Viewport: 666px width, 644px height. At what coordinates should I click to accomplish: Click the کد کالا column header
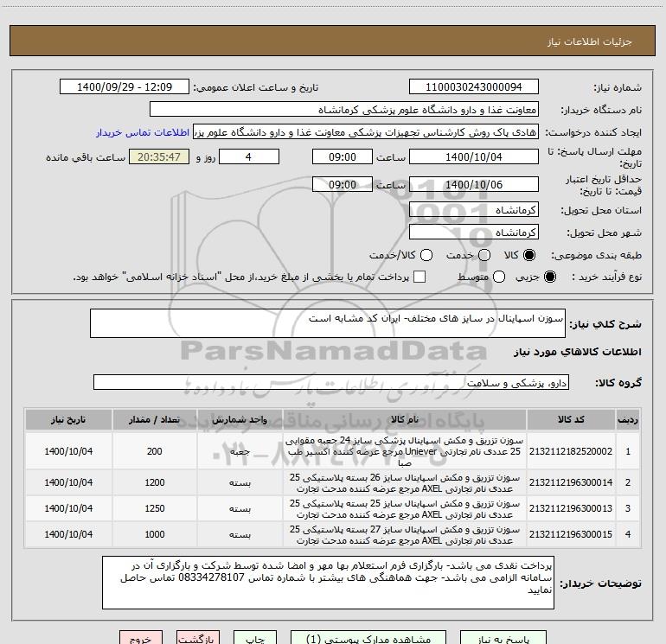coord(571,419)
